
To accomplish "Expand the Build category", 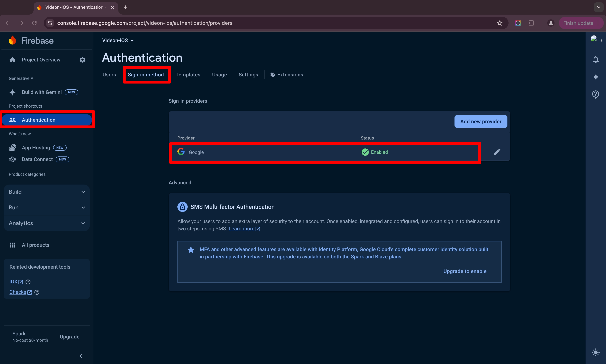I will 47,192.
